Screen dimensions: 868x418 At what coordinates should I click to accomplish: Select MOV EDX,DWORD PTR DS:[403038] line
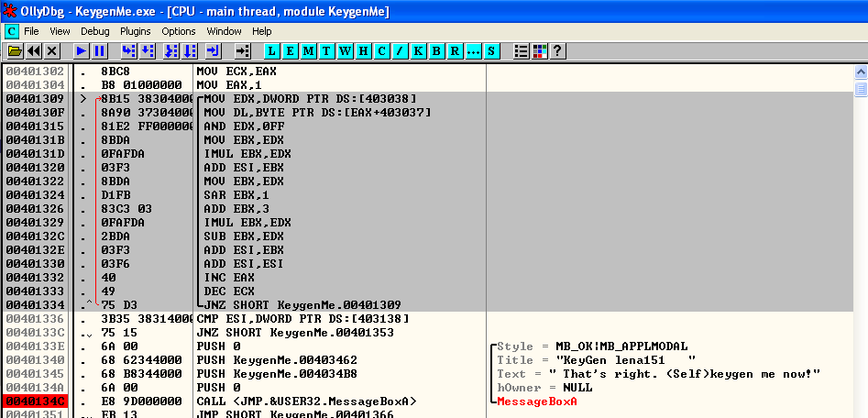coord(310,99)
